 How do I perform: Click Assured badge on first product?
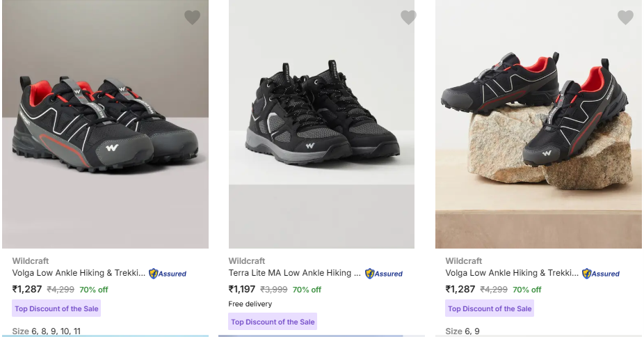(168, 274)
